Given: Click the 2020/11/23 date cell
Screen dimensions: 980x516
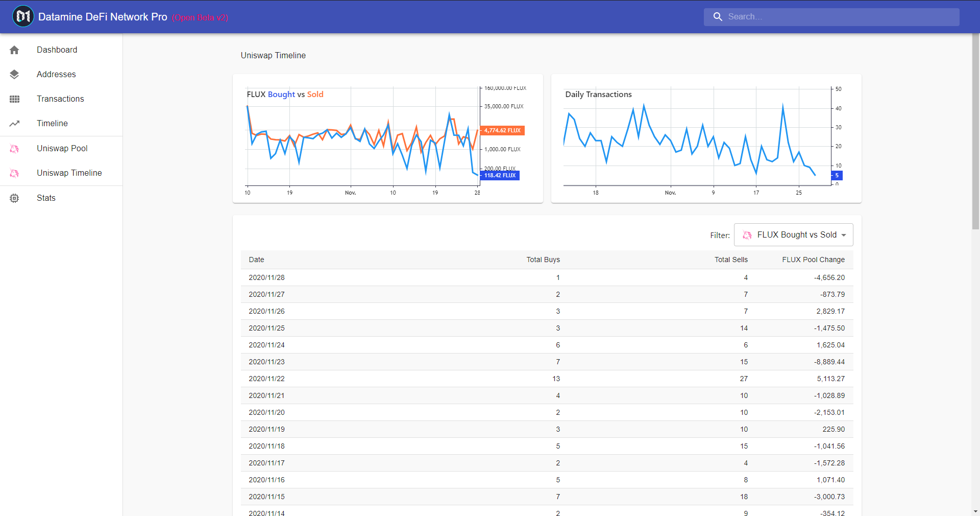Looking at the screenshot, I should [x=266, y=362].
